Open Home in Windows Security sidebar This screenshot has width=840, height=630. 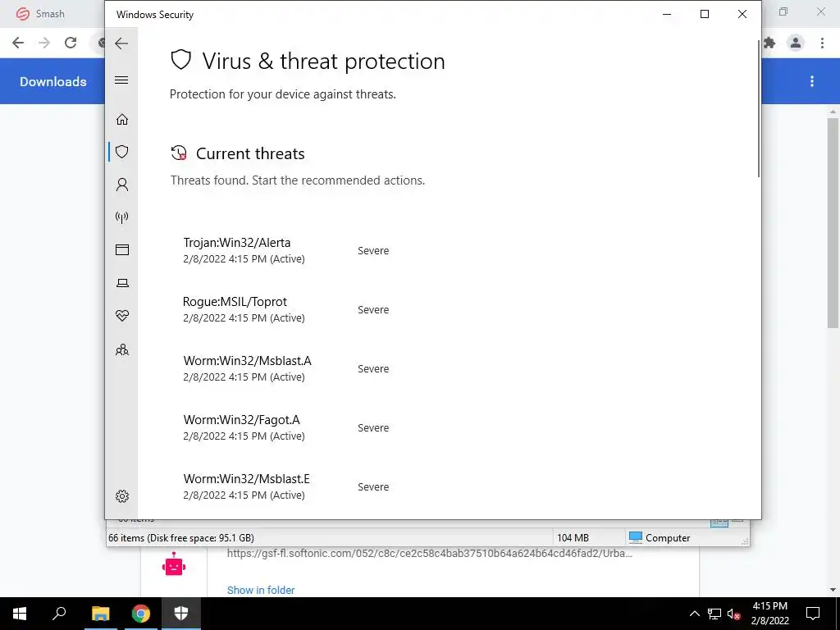tap(122, 119)
